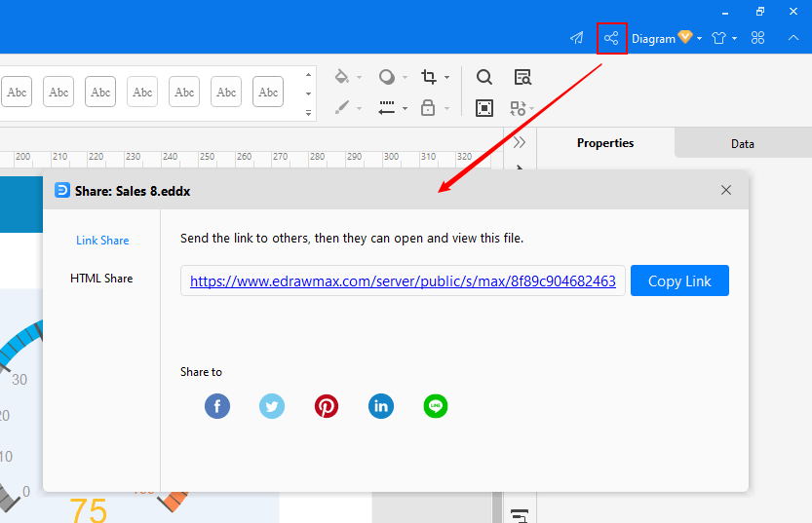Share to Line
Screen dimensions: 812x523
436,406
